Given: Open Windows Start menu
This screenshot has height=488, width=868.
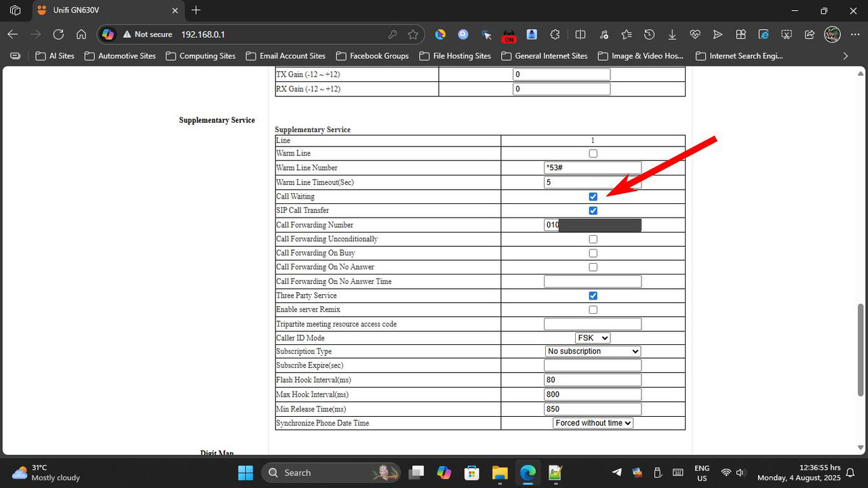Looking at the screenshot, I should tap(245, 472).
